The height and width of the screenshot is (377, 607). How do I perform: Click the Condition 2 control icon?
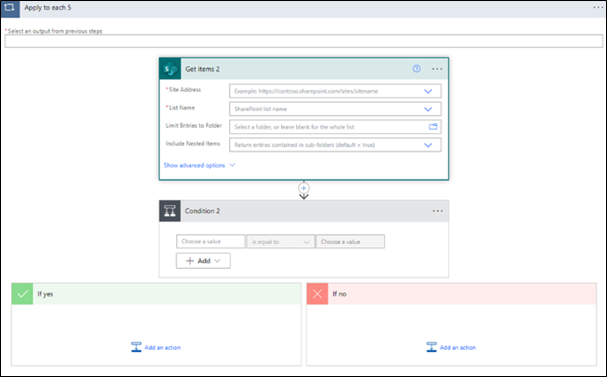(170, 211)
